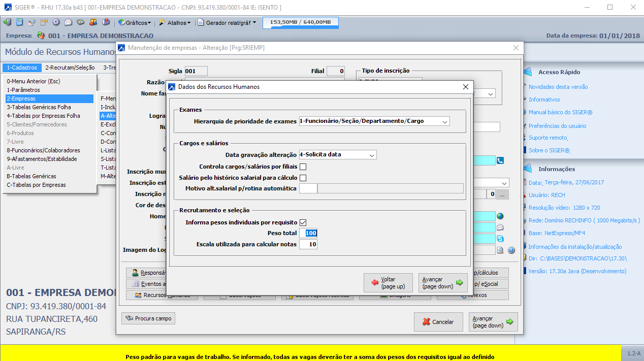Viewport: 644px width, 361px height.
Task: Click Cancelar in Manutenção de empresas
Action: pos(438,322)
